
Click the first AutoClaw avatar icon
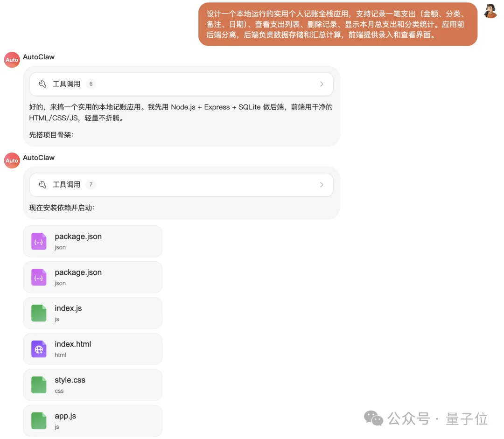pyautogui.click(x=11, y=59)
